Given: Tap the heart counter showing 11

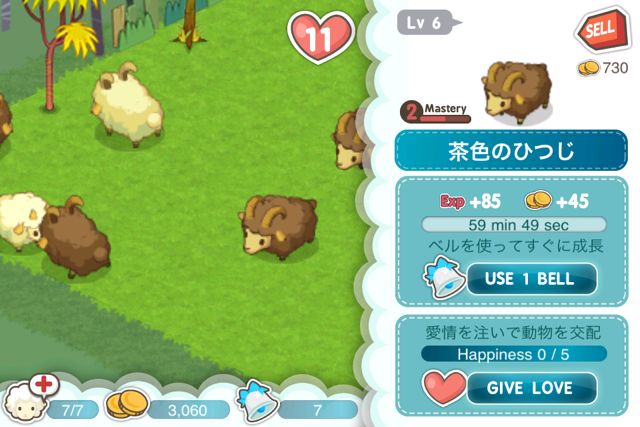Looking at the screenshot, I should [x=320, y=37].
